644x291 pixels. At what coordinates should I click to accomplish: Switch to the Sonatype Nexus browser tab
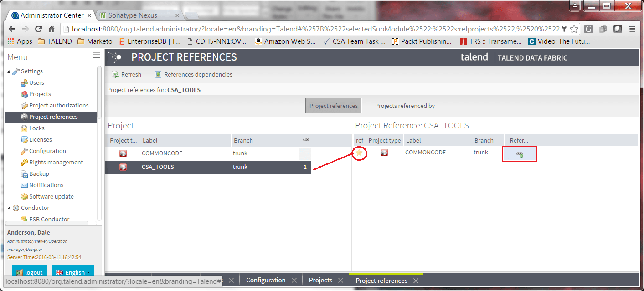132,15
